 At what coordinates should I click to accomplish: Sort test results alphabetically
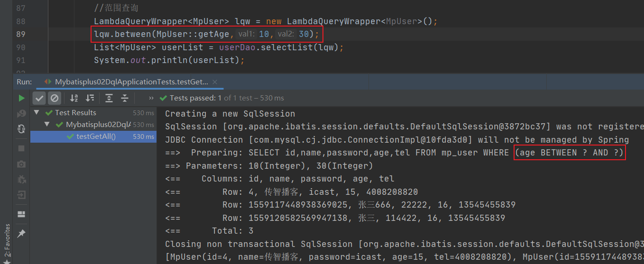pos(74,98)
